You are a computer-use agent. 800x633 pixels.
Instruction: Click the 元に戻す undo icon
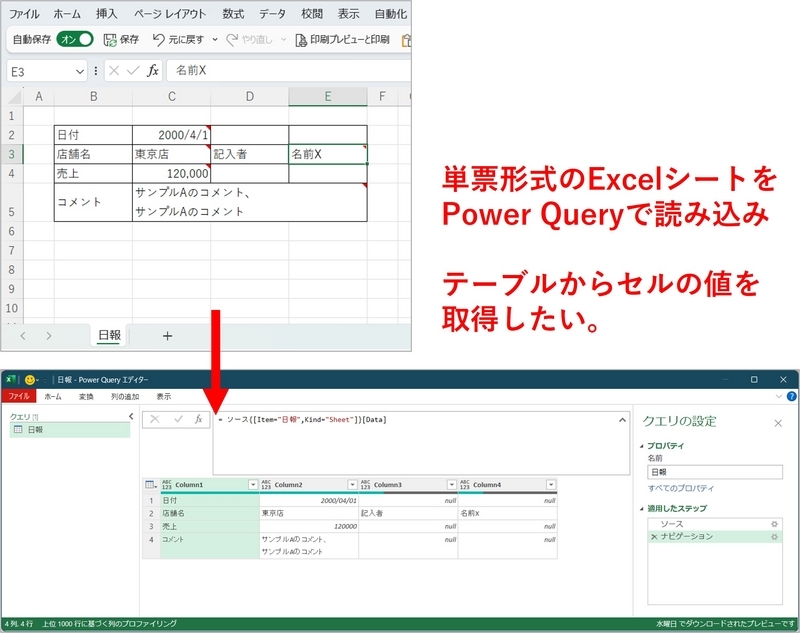tap(159, 40)
